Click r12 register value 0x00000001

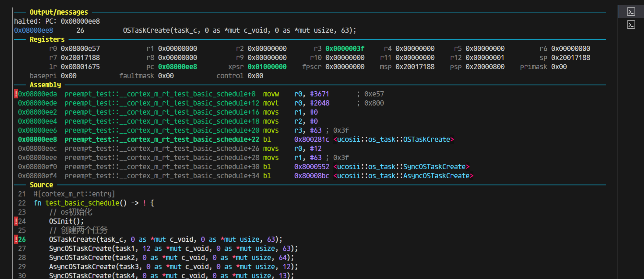485,57
